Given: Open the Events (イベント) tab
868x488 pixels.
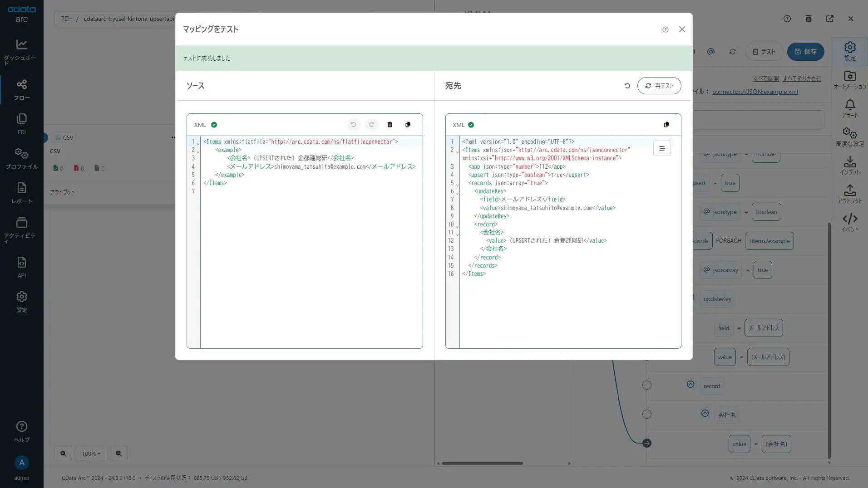Looking at the screenshot, I should (x=850, y=223).
